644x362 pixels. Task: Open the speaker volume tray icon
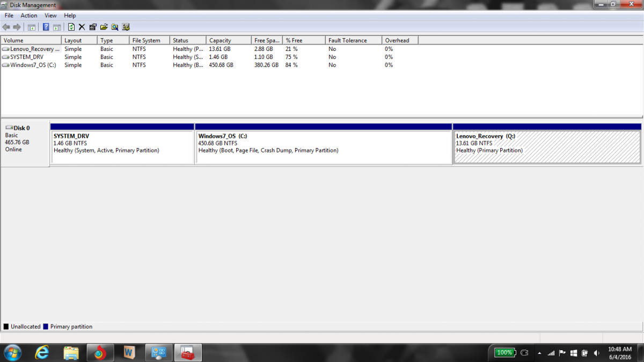[596, 353]
